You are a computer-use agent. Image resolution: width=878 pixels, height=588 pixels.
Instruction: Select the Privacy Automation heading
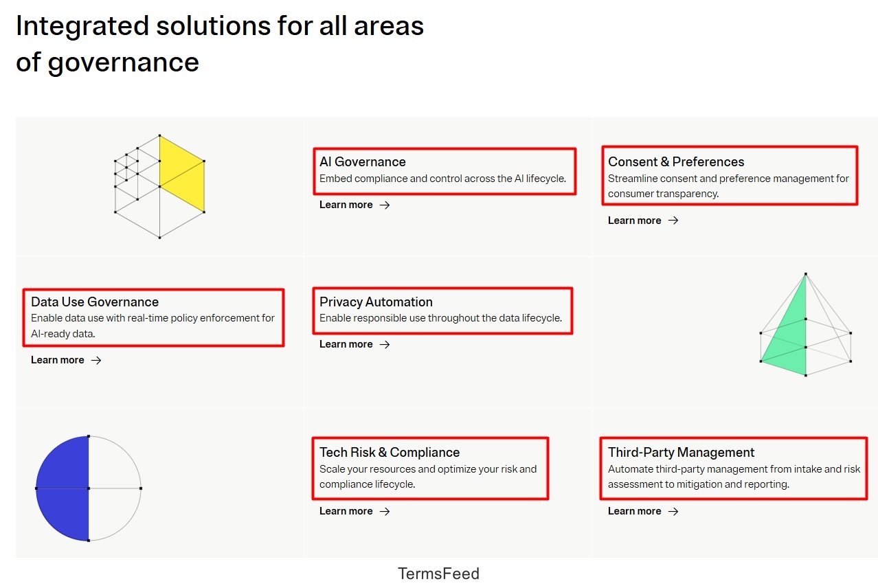(376, 302)
